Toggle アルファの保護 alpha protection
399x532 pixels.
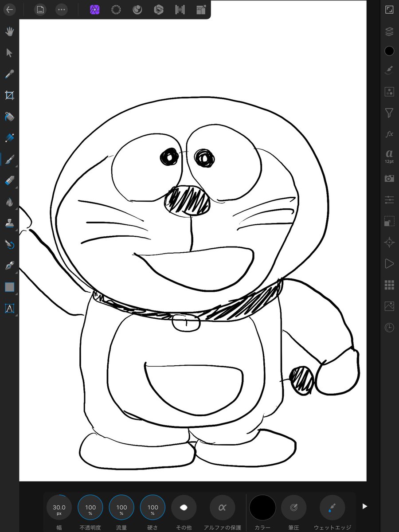pyautogui.click(x=223, y=507)
